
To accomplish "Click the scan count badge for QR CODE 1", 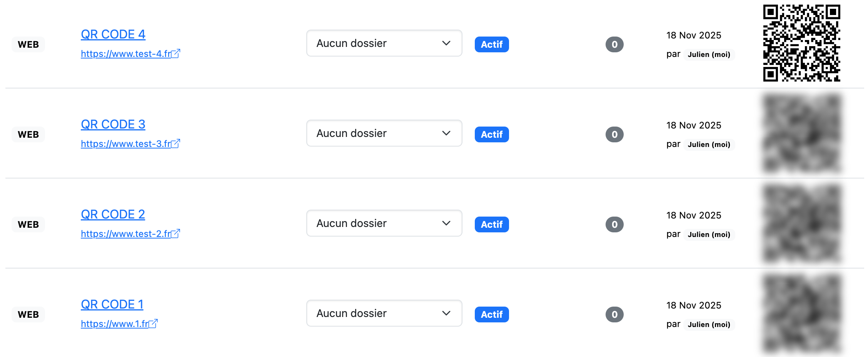I will pos(614,315).
